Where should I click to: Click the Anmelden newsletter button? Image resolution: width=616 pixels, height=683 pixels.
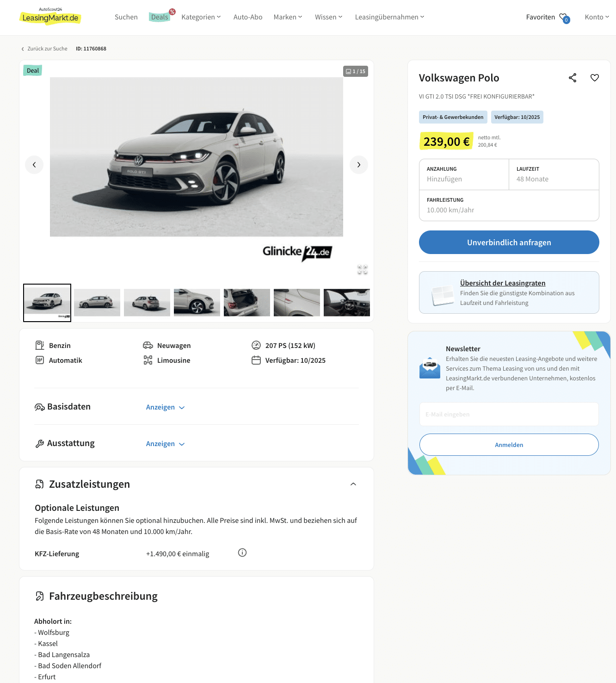tap(509, 445)
